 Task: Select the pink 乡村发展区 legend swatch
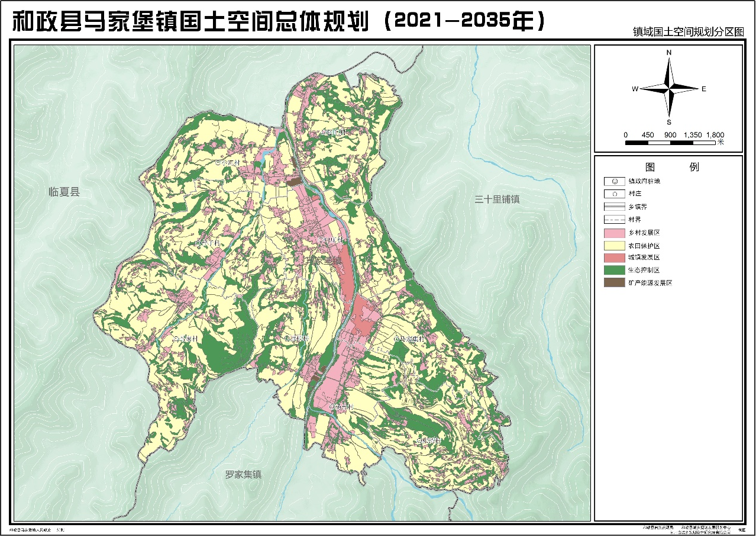point(615,232)
